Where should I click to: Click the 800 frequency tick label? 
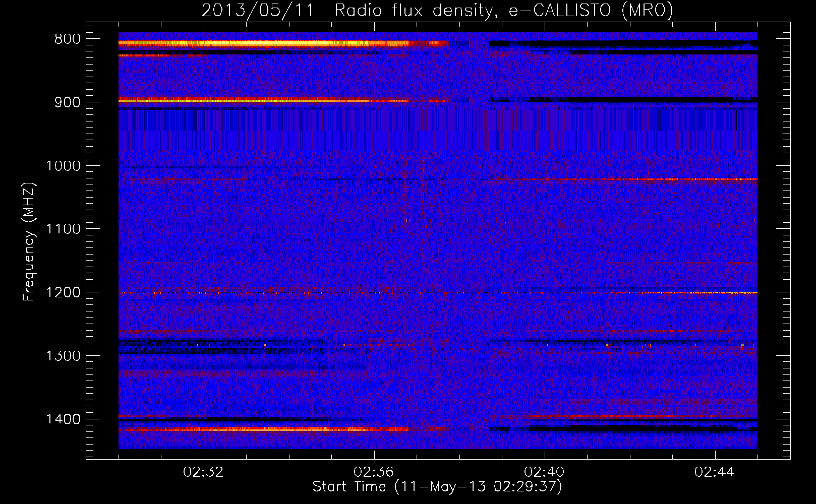(x=68, y=39)
